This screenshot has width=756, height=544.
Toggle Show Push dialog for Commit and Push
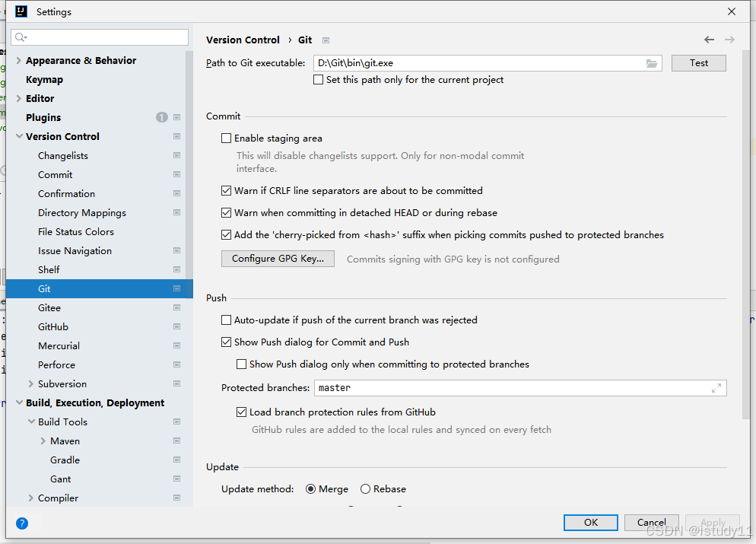coord(226,342)
